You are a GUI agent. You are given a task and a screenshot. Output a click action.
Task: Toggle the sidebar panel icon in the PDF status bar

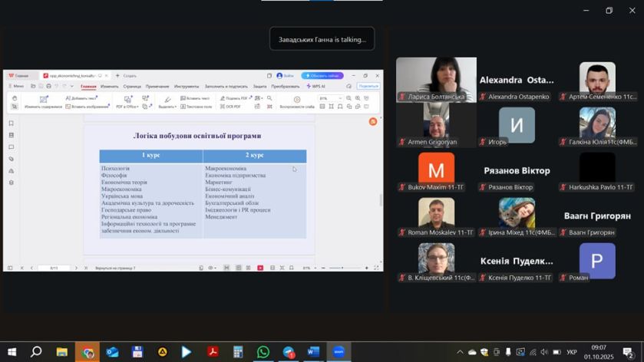point(10,268)
